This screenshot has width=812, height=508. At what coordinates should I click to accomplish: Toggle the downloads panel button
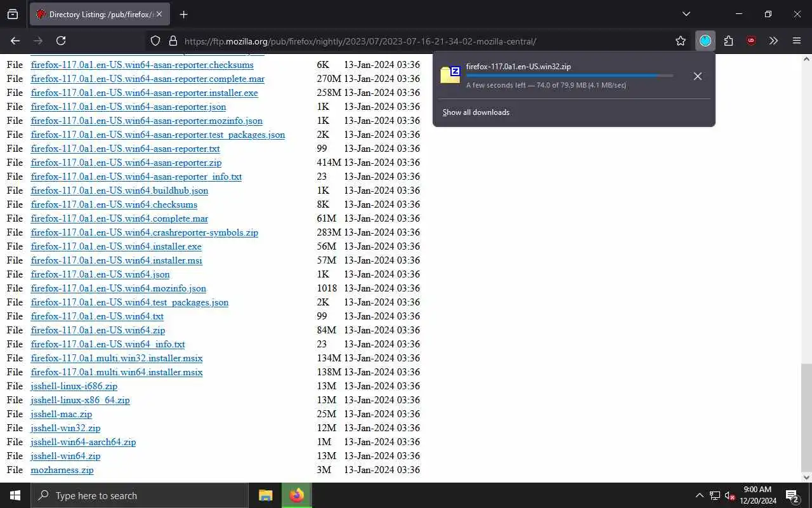(705, 41)
